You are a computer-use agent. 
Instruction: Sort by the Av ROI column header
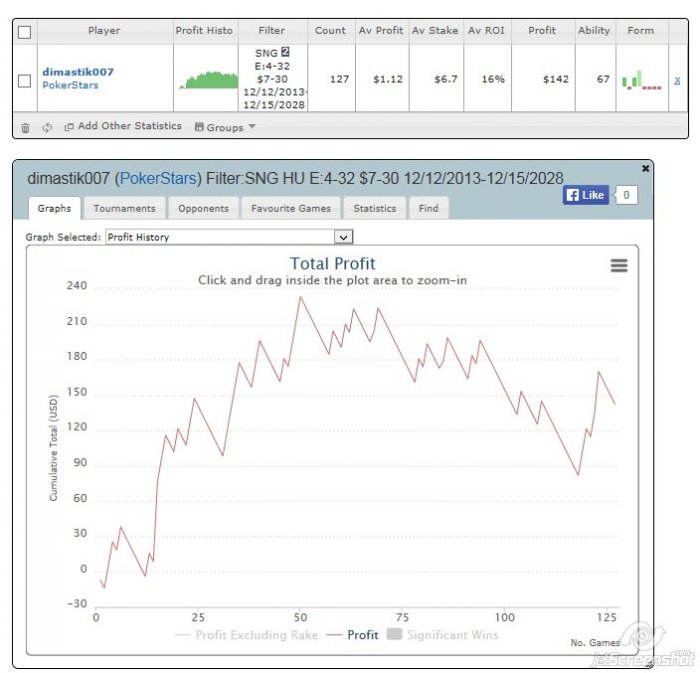pos(486,31)
